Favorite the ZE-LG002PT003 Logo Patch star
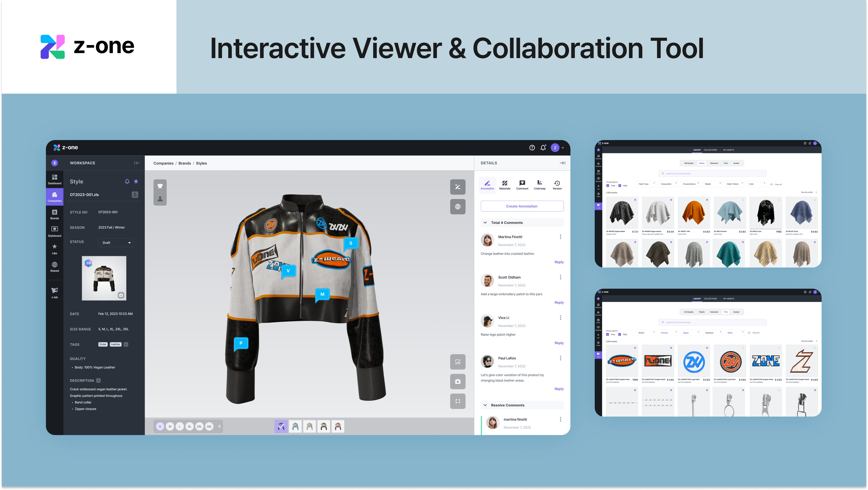Image resolution: width=868 pixels, height=490 pixels. point(743,348)
